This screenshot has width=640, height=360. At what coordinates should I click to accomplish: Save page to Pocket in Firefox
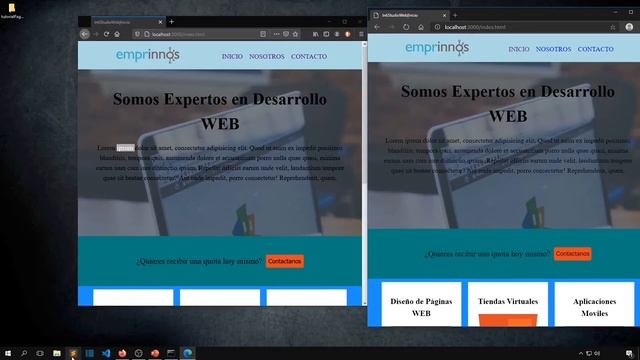point(286,34)
